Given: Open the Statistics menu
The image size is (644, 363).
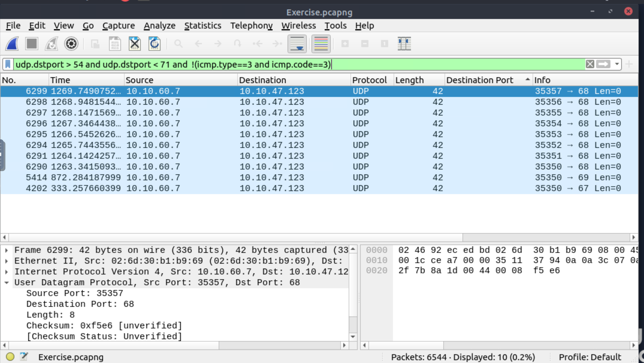Looking at the screenshot, I should pyautogui.click(x=203, y=26).
